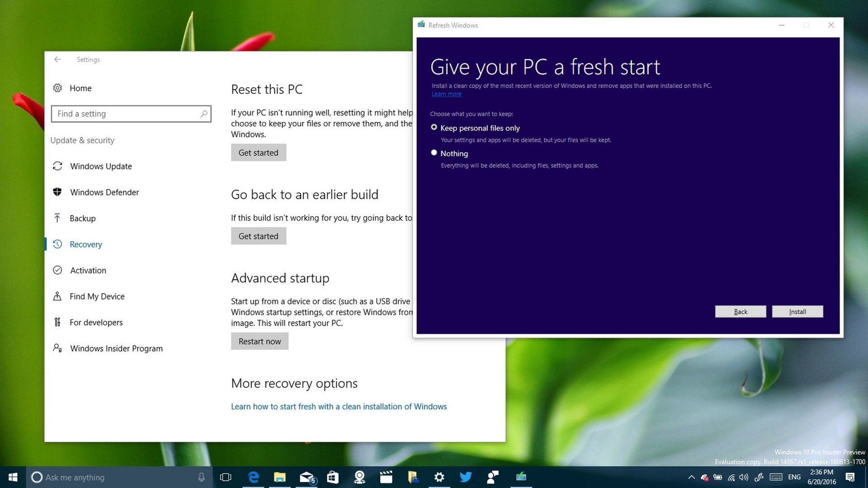Open Backup via its up-arrow icon

point(57,218)
